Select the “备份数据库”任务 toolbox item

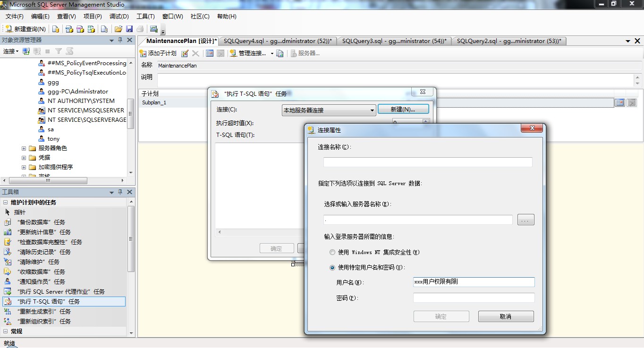[x=64, y=222]
